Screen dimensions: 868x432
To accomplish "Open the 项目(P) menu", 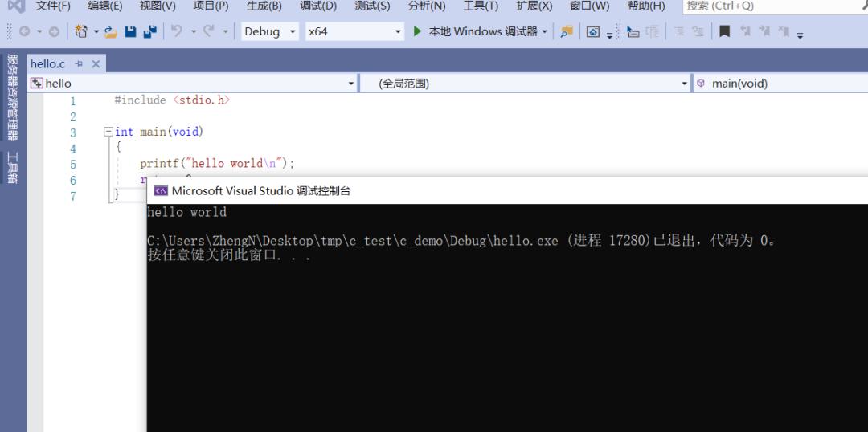I will tap(211, 6).
